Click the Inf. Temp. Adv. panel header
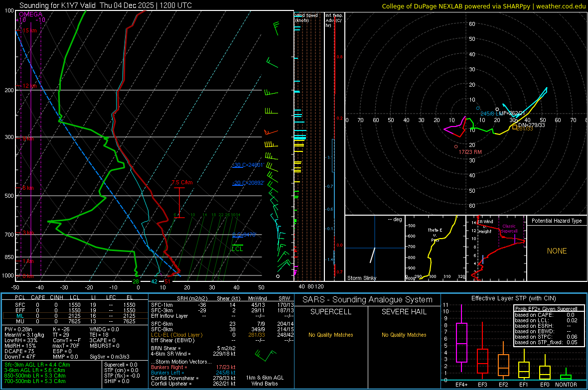 333,20
